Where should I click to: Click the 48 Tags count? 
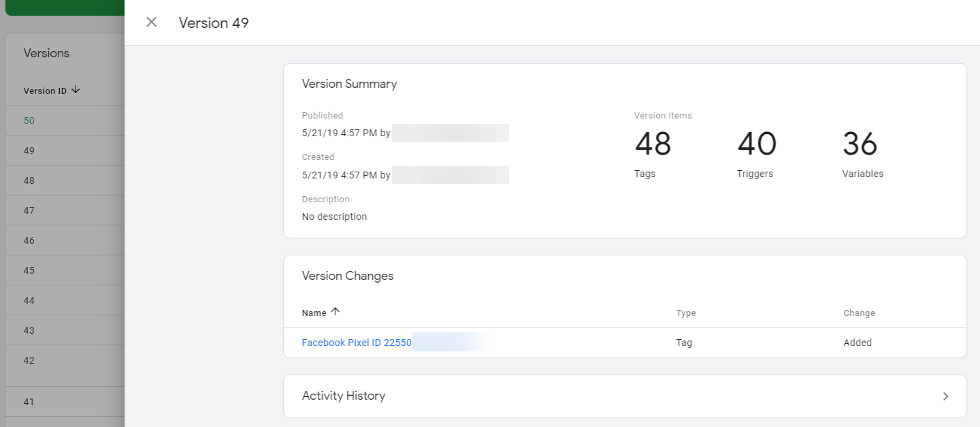coord(653,144)
